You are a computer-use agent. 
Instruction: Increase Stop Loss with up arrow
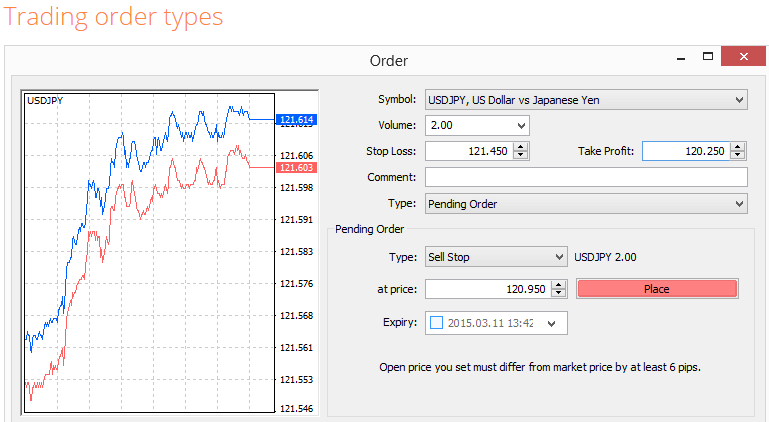[521, 147]
